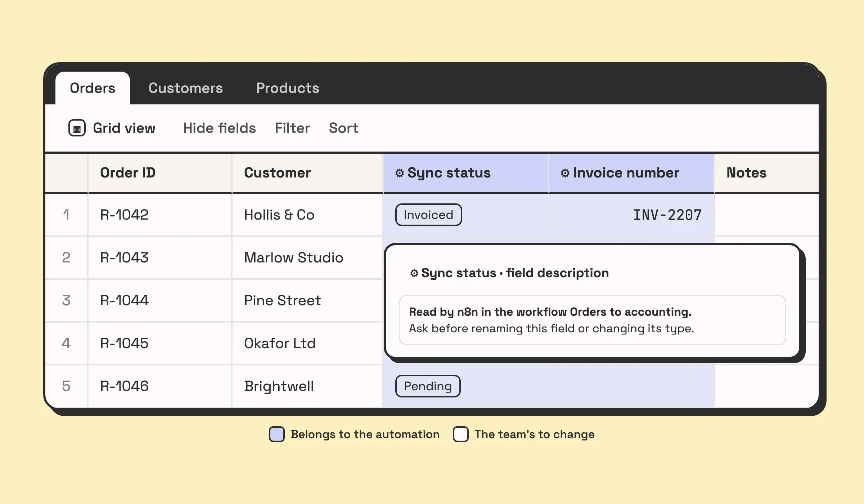
Task: Click the blue automation legend swatch
Action: click(x=277, y=434)
